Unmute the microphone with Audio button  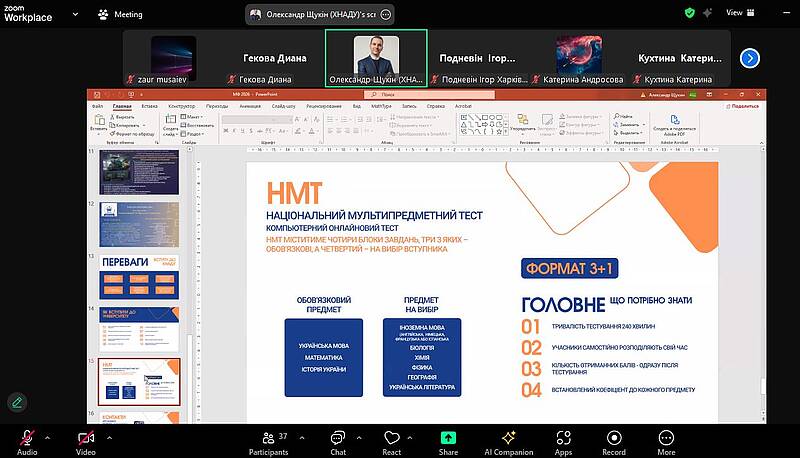(x=27, y=440)
